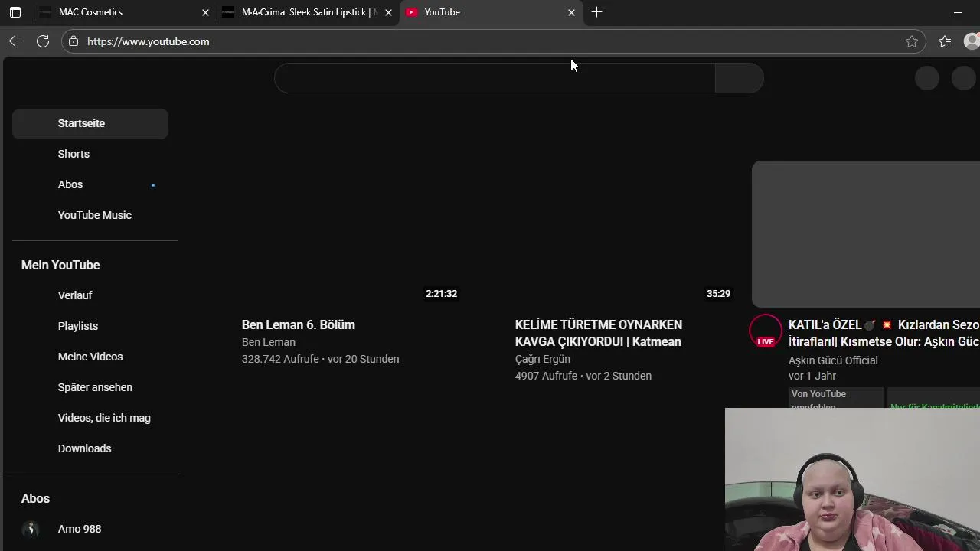Open Startseite in the sidebar
Viewport: 980px width, 551px height.
click(90, 123)
